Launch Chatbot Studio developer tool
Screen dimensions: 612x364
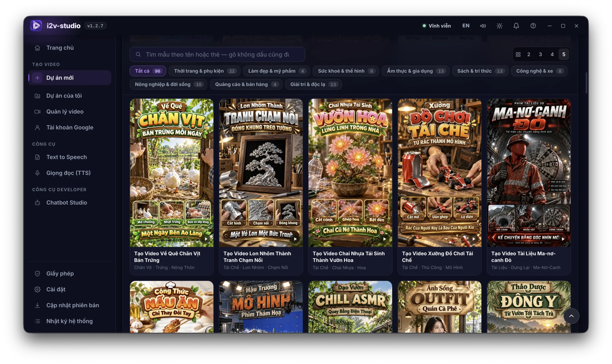coord(70,203)
